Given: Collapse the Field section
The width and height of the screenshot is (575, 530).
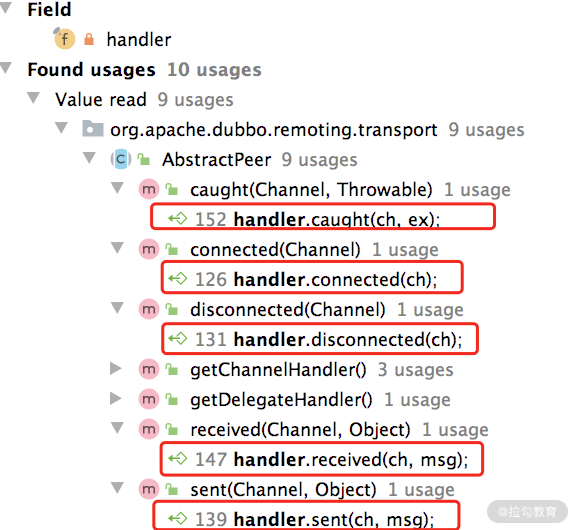Looking at the screenshot, I should coord(6,8).
